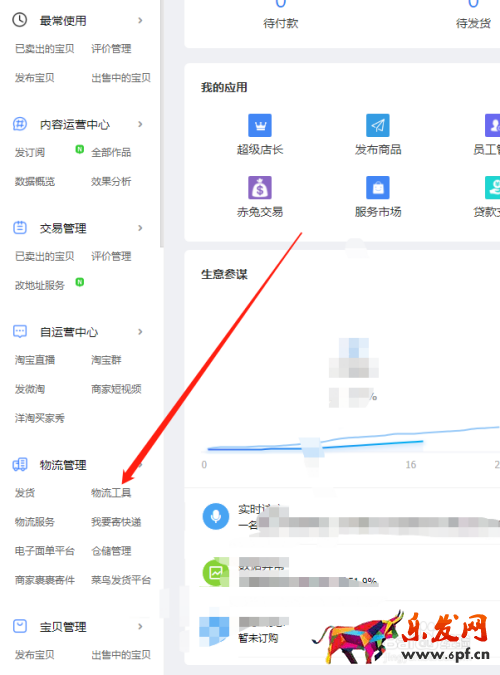
Task: Click the 最常使用 clock icon
Action: (x=20, y=20)
